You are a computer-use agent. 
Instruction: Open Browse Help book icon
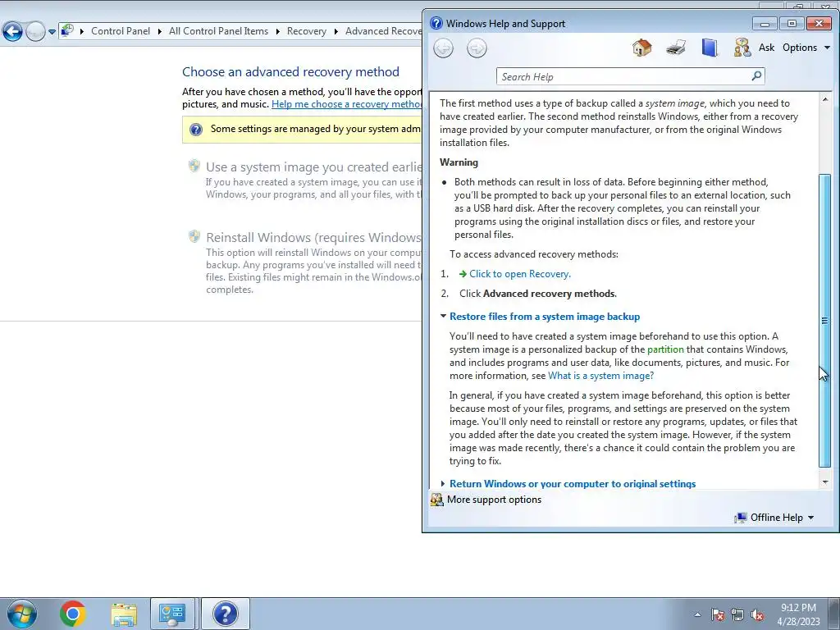click(x=710, y=48)
